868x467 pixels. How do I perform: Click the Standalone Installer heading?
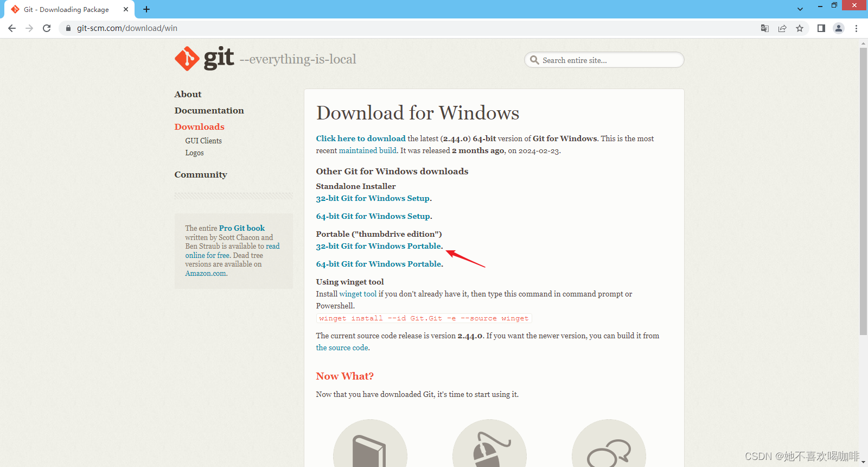(356, 186)
